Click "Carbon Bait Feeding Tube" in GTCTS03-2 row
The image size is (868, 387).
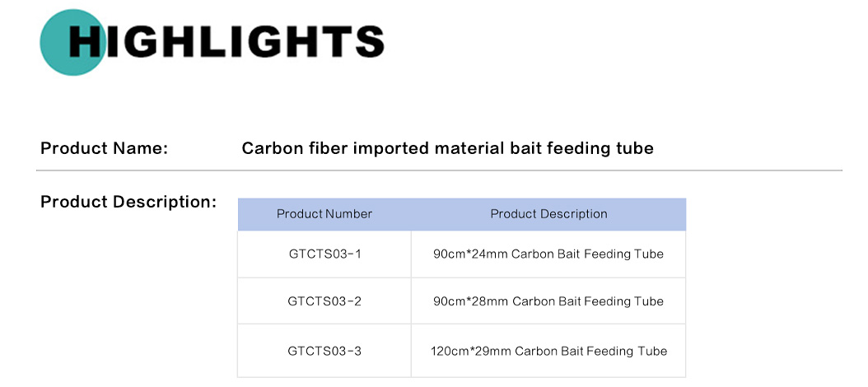(x=588, y=301)
